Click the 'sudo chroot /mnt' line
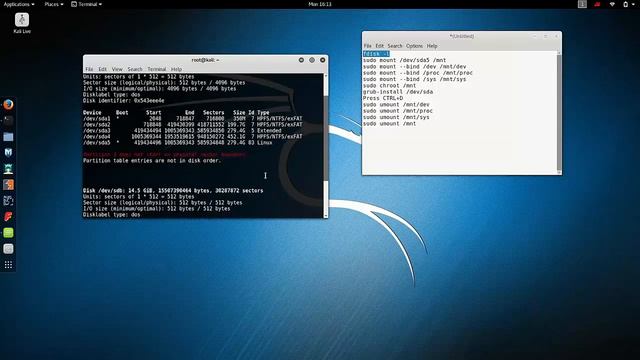The height and width of the screenshot is (360, 640). (389, 86)
